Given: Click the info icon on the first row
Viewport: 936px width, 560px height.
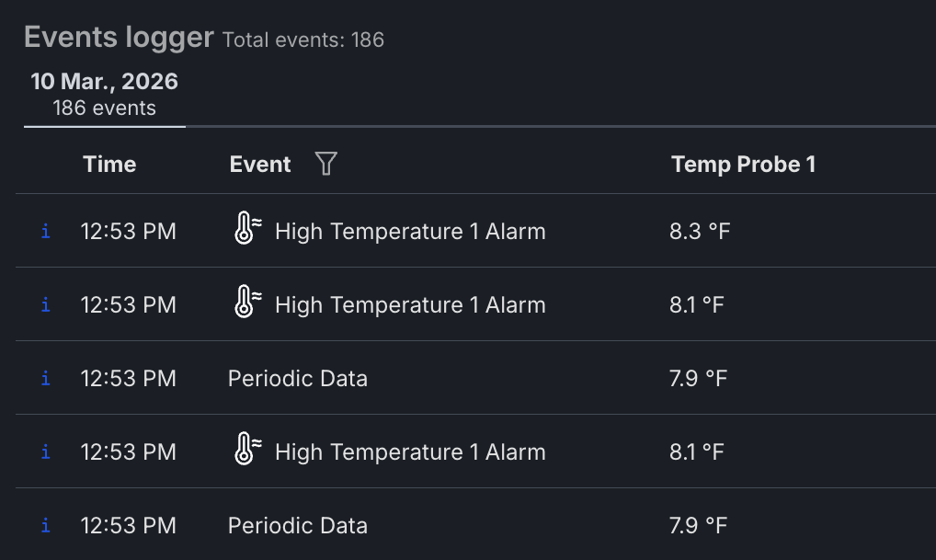Looking at the screenshot, I should 44,231.
